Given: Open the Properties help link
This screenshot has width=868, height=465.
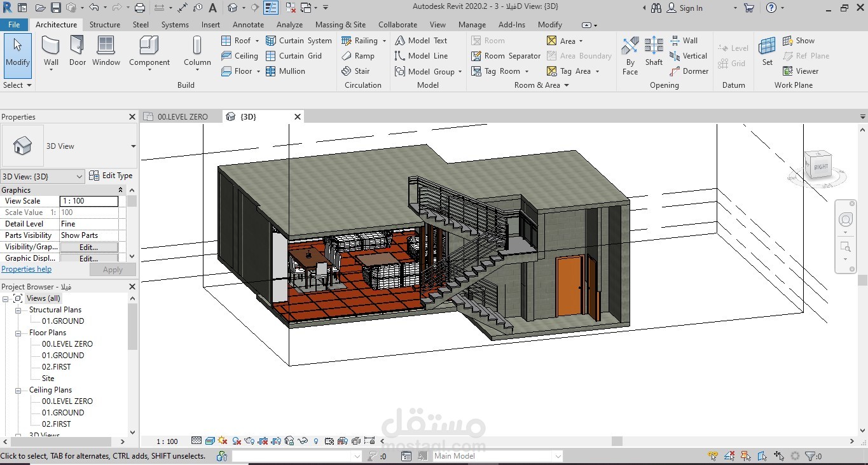Looking at the screenshot, I should tap(26, 269).
